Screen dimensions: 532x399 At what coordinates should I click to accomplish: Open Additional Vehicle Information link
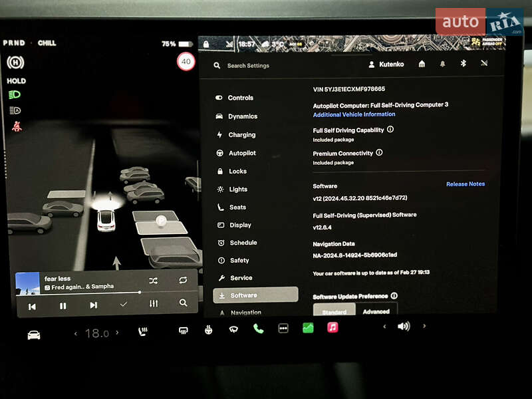(x=354, y=114)
